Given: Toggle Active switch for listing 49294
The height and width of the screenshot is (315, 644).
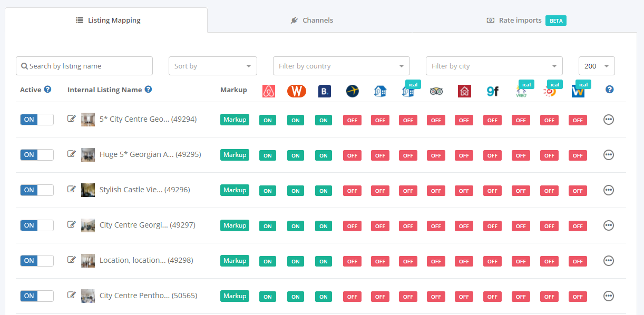Looking at the screenshot, I should (37, 120).
